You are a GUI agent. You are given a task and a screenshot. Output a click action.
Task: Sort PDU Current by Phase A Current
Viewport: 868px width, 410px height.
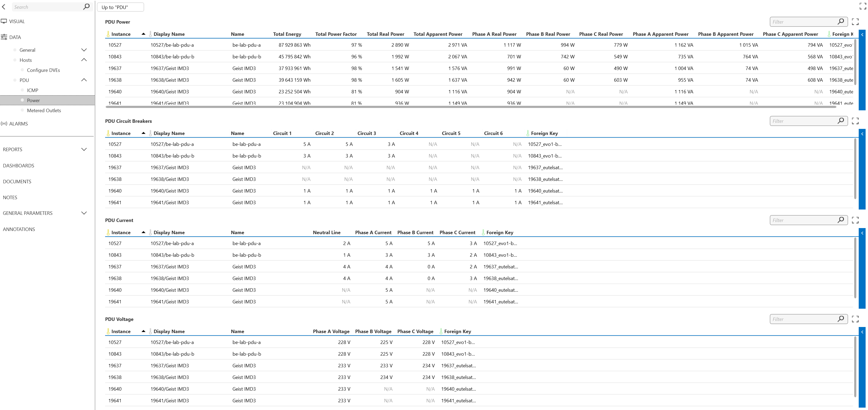373,232
